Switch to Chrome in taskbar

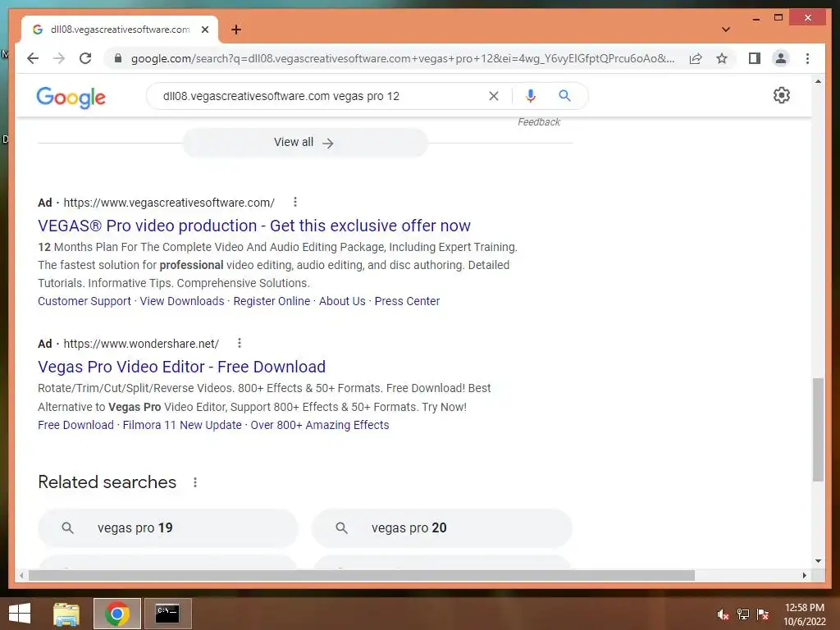click(x=116, y=614)
